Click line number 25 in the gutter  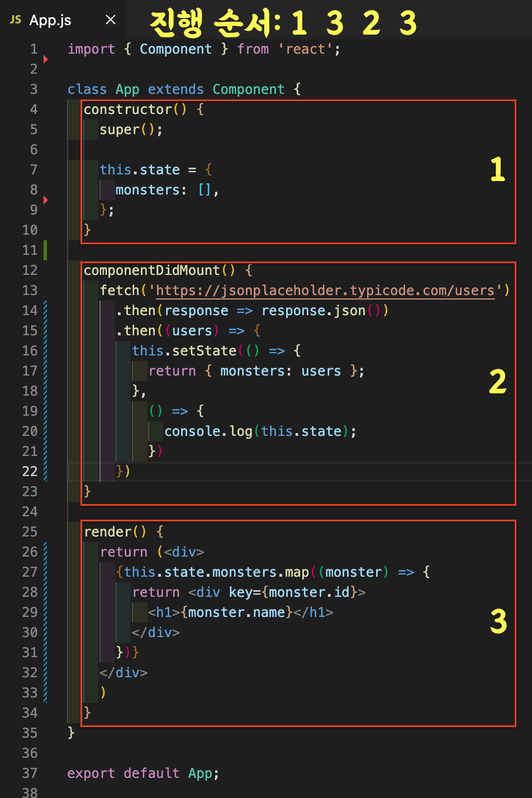tap(30, 532)
